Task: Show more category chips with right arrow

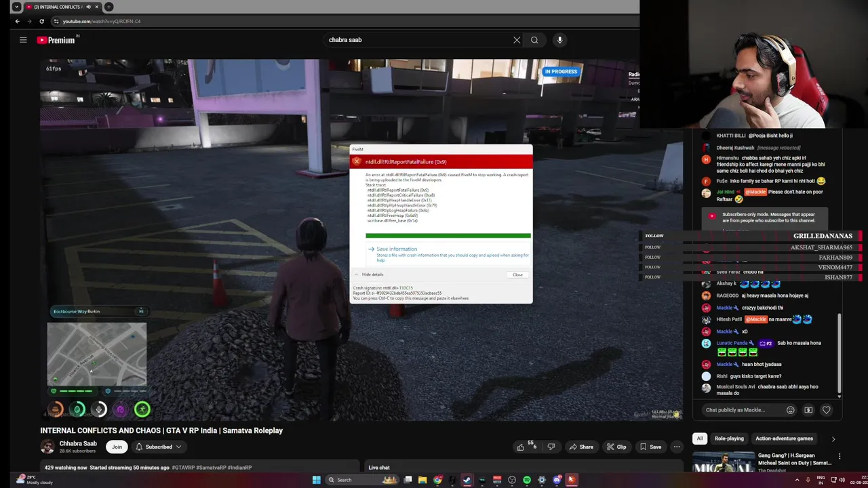Action: tap(833, 439)
